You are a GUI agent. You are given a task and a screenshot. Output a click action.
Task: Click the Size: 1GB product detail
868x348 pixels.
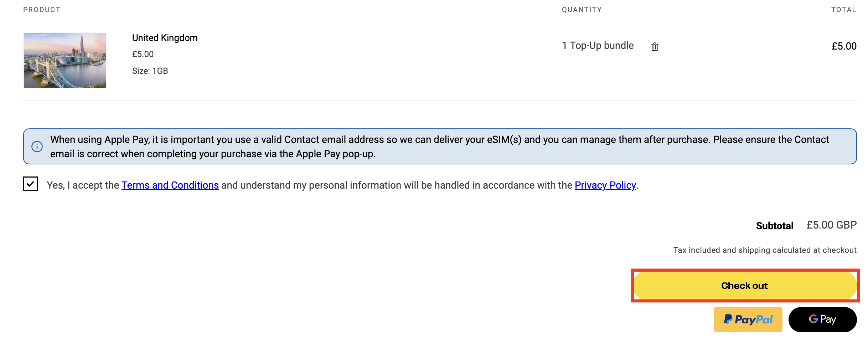pyautogui.click(x=150, y=71)
